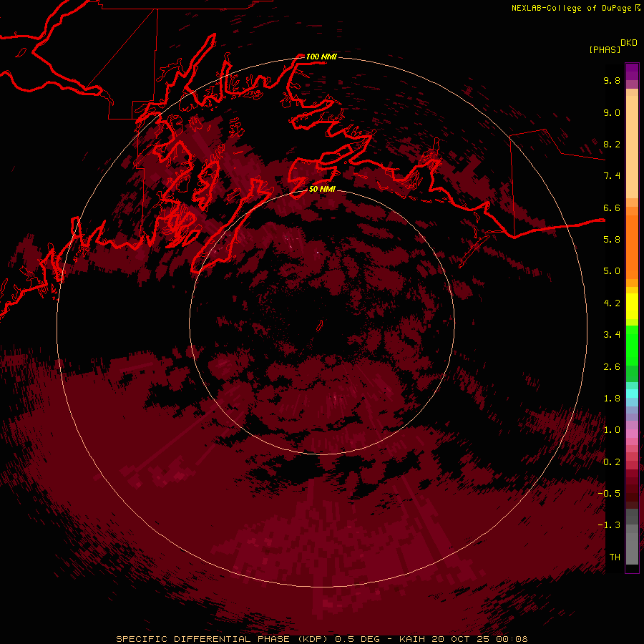Click the 9.8 scale value

click(612, 80)
